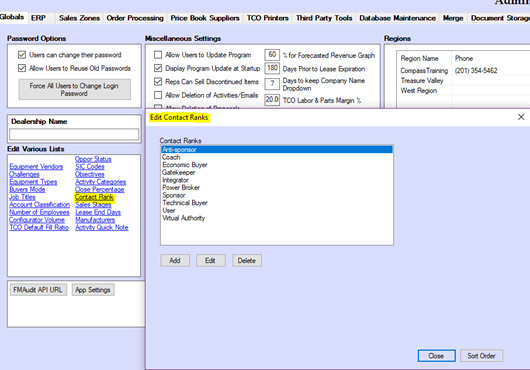The height and width of the screenshot is (370, 530).
Task: Open the Configurator Volume link
Action: tap(37, 220)
